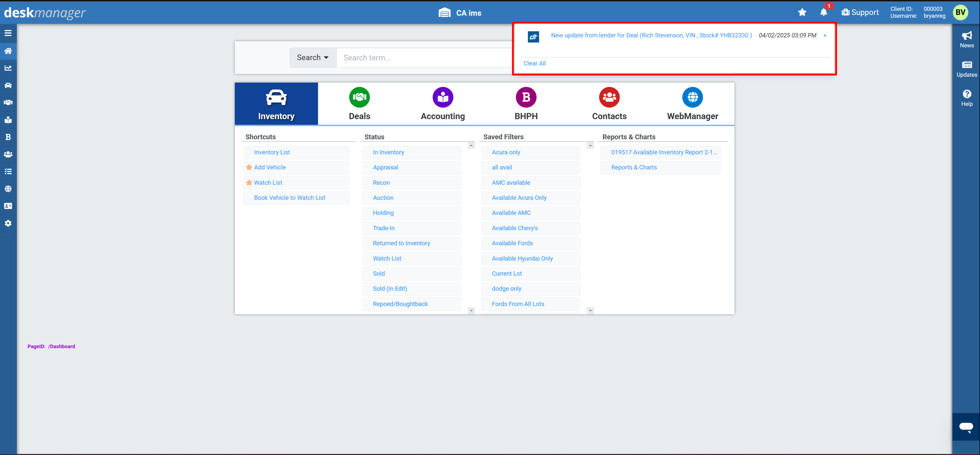This screenshot has width=980, height=455.
Task: Apply the Available Chevy's saved filter
Action: pyautogui.click(x=531, y=228)
